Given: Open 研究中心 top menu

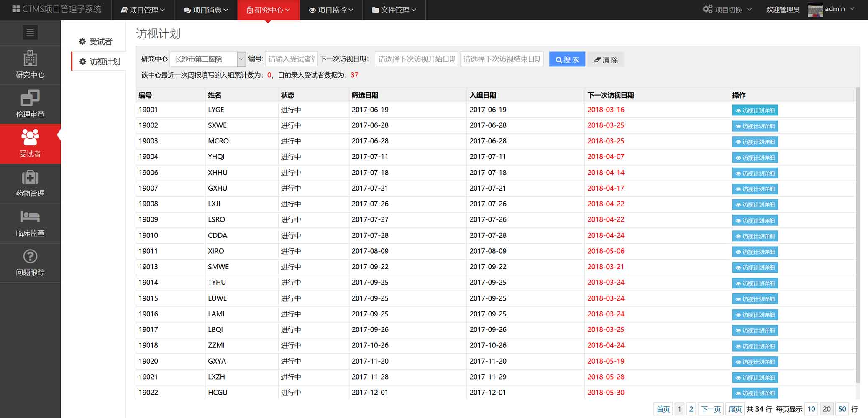Looking at the screenshot, I should click(268, 10).
